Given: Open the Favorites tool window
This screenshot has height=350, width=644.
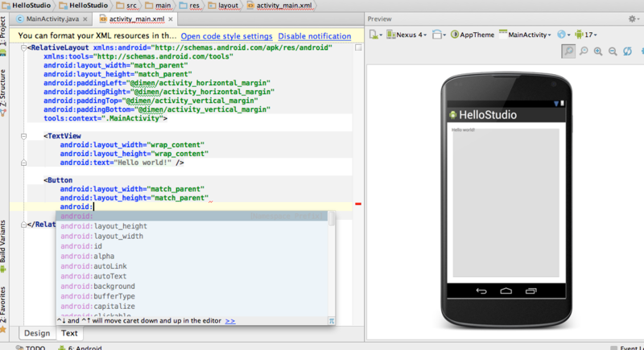Looking at the screenshot, I should (x=3, y=310).
